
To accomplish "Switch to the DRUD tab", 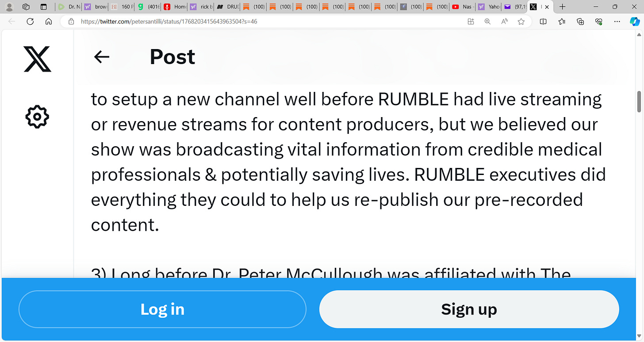I will point(227,7).
